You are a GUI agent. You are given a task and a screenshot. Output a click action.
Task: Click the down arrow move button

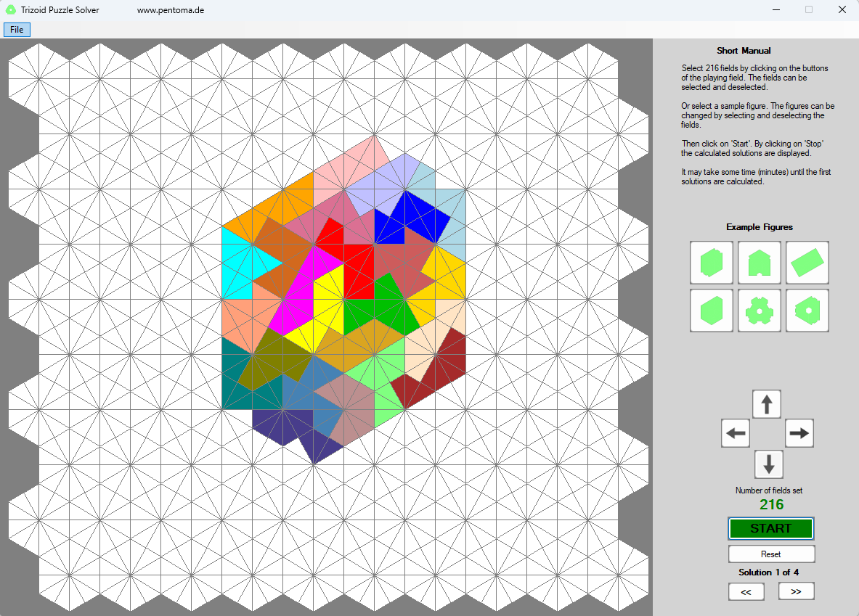point(769,463)
